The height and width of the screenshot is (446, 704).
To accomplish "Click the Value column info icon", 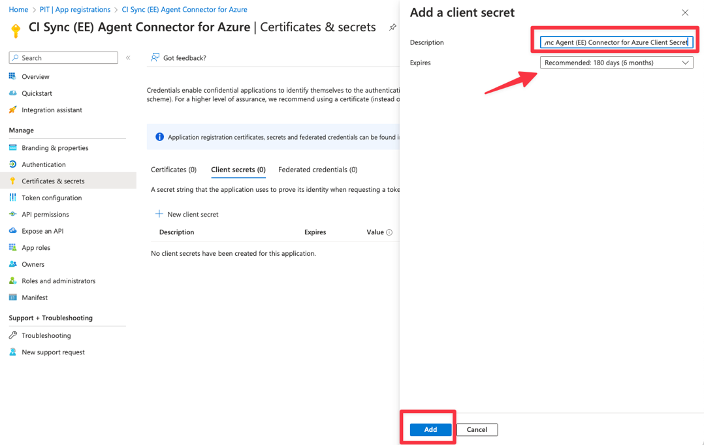I will 389,232.
